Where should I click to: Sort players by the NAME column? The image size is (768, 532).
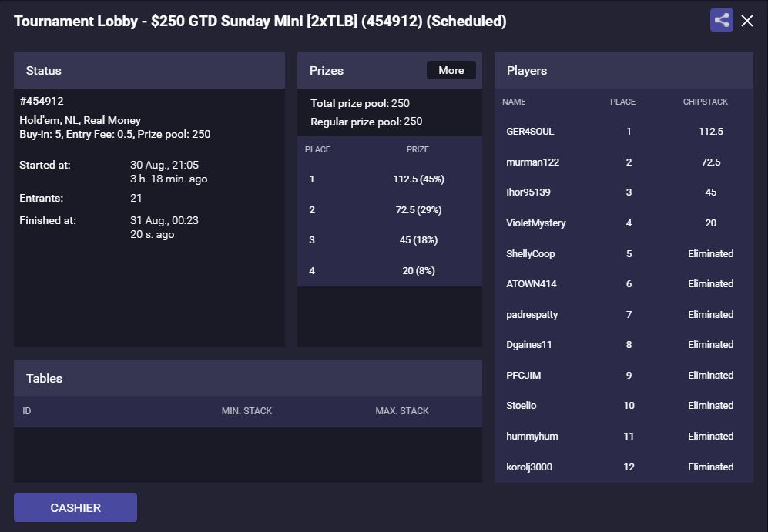click(514, 102)
